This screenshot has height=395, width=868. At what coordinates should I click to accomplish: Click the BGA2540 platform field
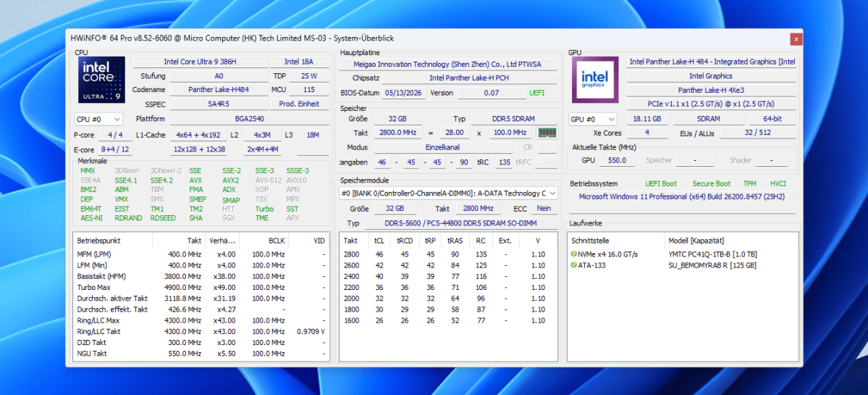tap(249, 119)
